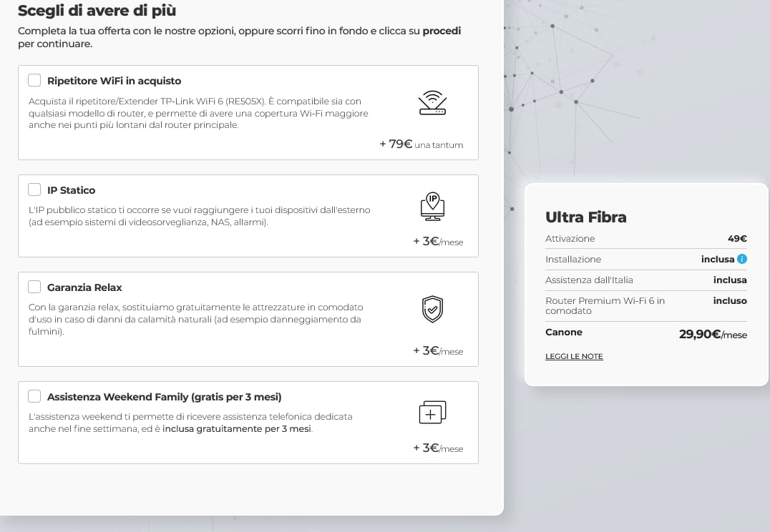Image resolution: width=770 pixels, height=532 pixels.
Task: Check the Garanzia Relax checkbox
Action: (x=34, y=287)
